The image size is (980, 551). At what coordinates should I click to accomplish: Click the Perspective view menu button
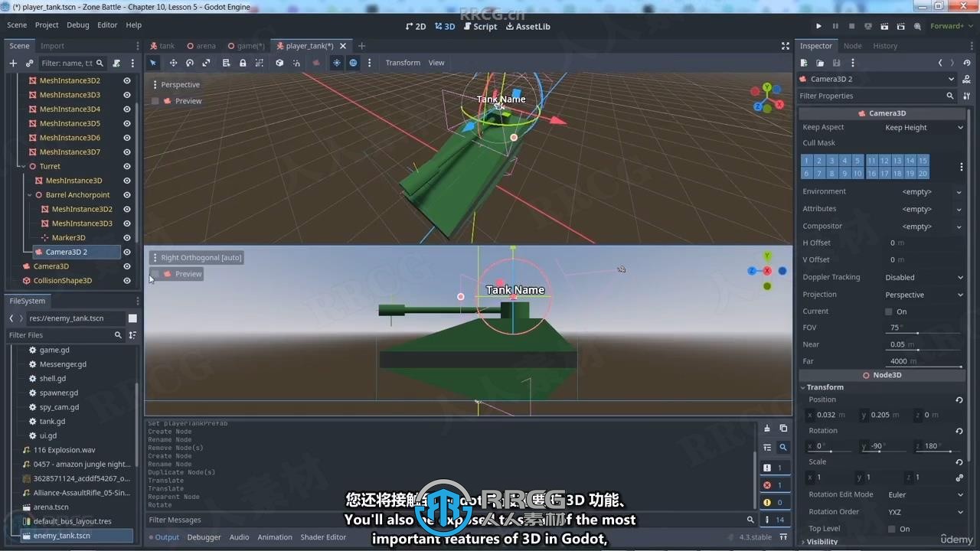pos(176,85)
